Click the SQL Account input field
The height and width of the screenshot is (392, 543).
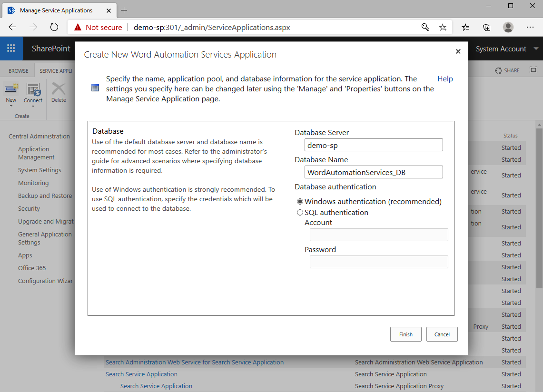pos(379,235)
